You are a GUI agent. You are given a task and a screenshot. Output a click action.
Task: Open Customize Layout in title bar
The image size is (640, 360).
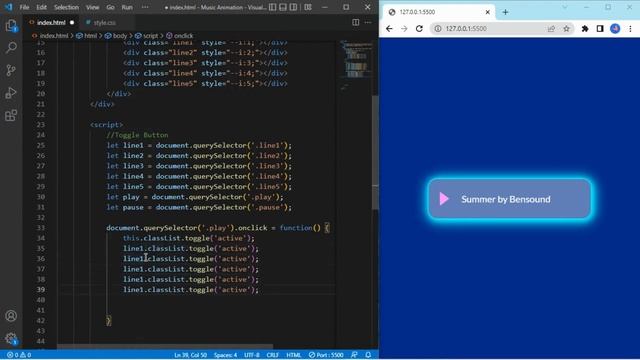coord(308,7)
